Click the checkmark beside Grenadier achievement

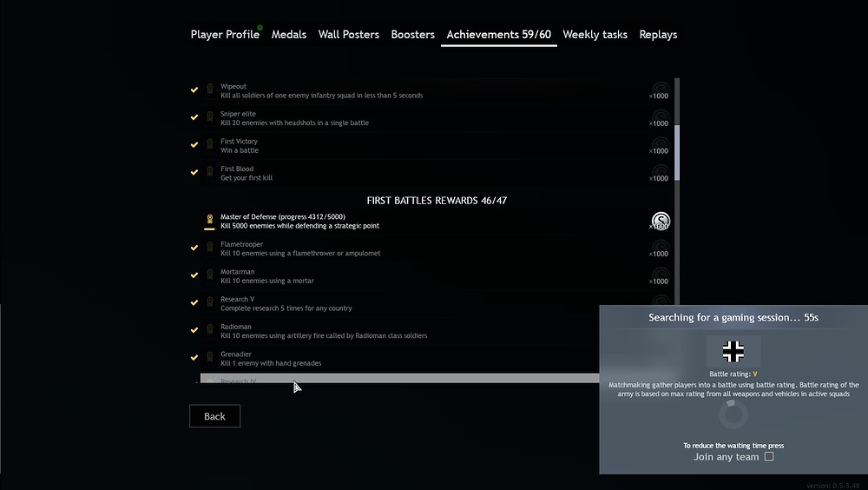194,358
